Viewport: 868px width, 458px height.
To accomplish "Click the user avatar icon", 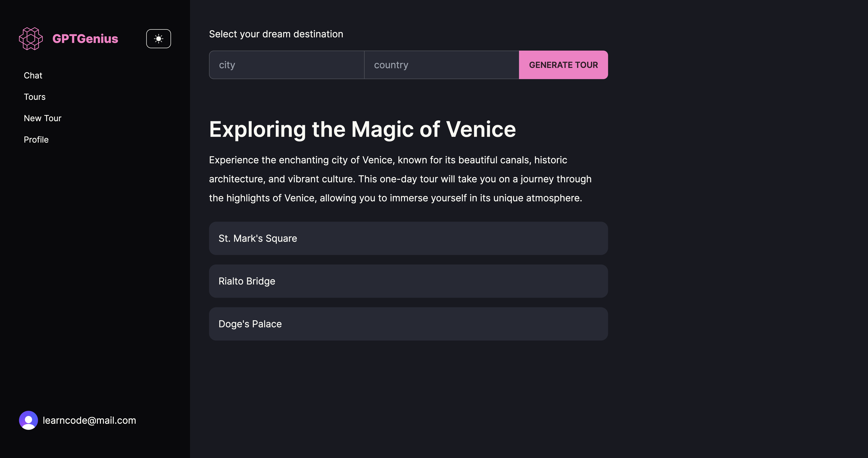I will tap(28, 420).
